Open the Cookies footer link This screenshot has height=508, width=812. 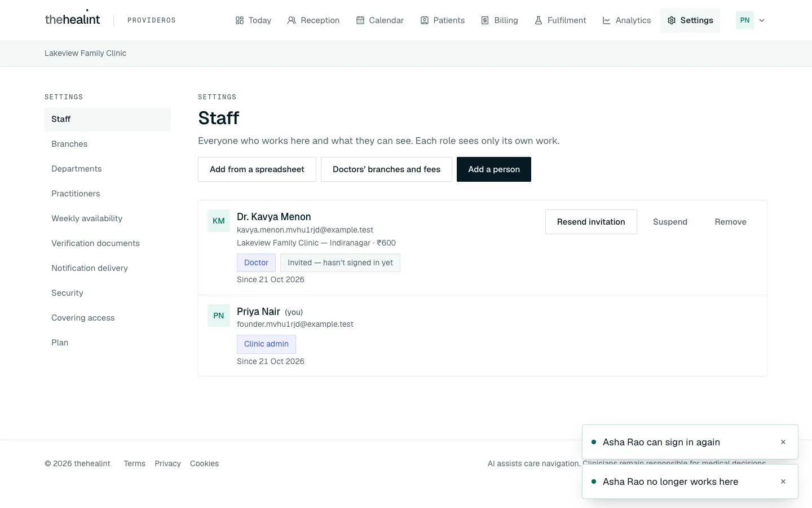(204, 463)
